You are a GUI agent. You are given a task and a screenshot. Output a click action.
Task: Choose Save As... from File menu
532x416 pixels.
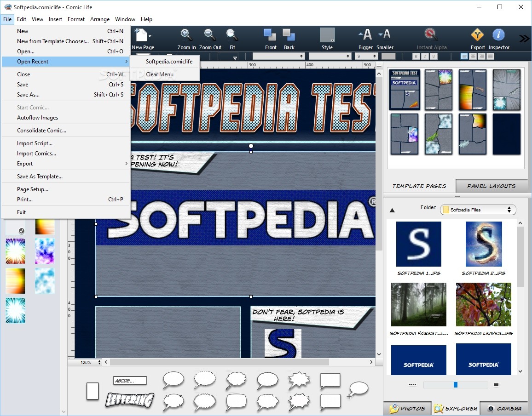[66, 95]
